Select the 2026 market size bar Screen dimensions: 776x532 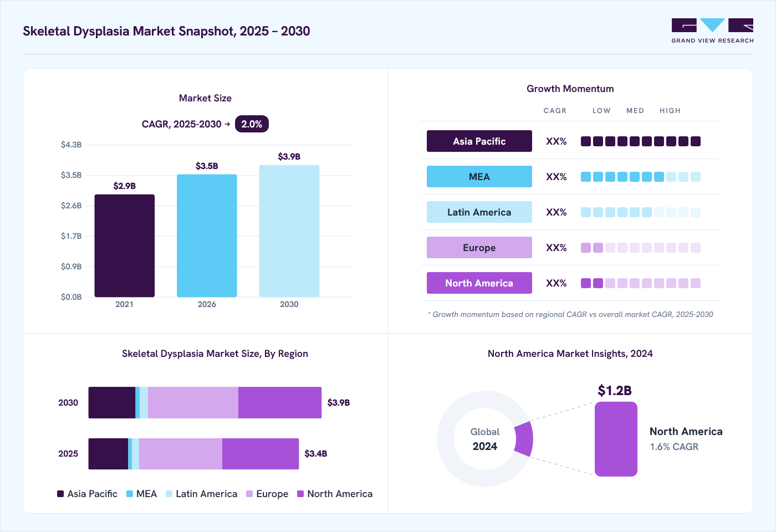[x=207, y=236]
